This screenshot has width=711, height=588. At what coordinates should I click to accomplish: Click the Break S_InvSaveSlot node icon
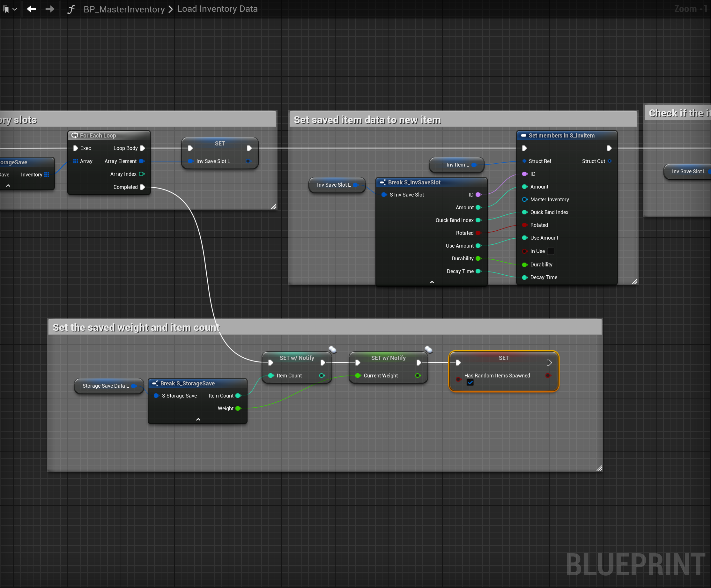[x=382, y=182]
